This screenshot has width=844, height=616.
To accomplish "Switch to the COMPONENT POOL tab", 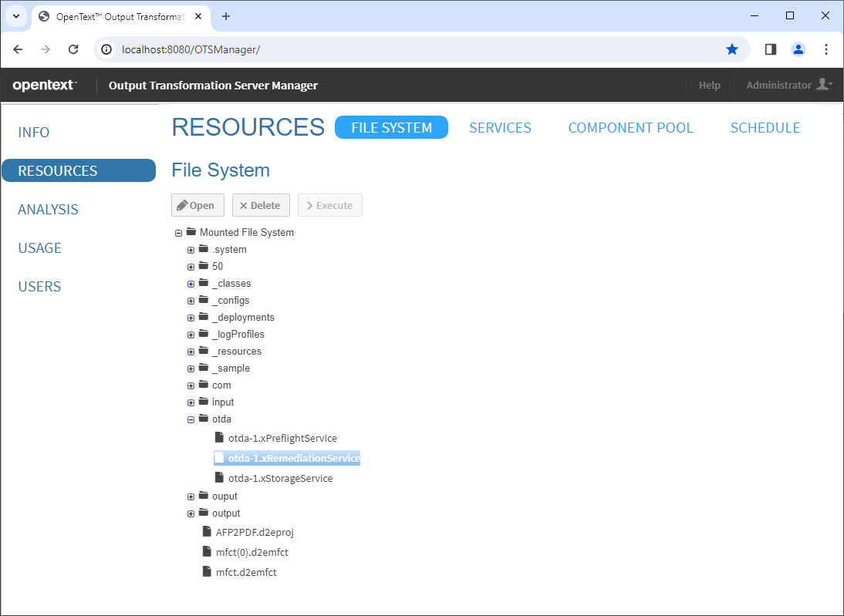I will point(630,128).
